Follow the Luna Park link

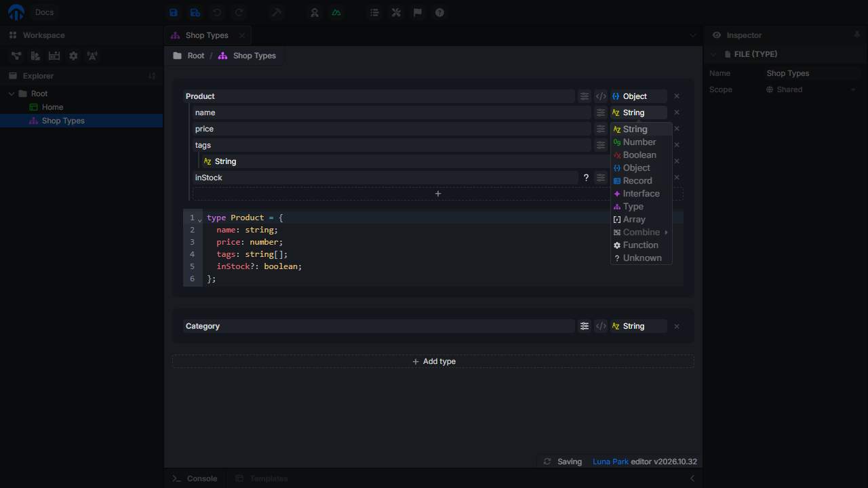pos(610,462)
